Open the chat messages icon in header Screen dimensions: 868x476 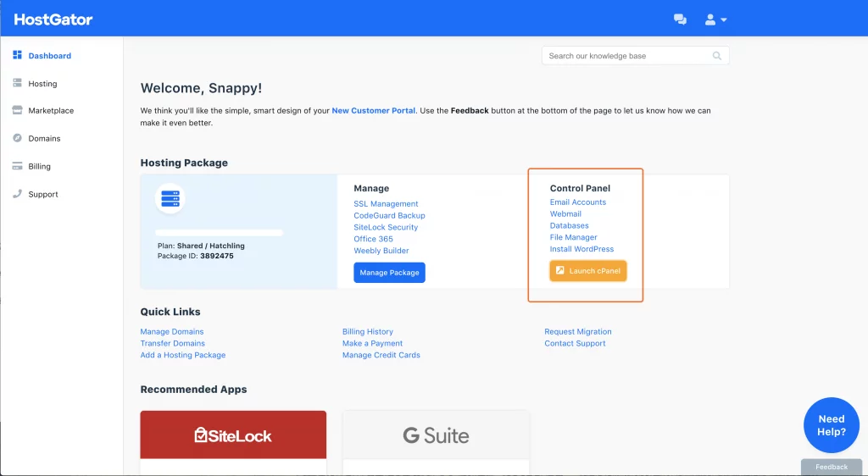click(680, 19)
